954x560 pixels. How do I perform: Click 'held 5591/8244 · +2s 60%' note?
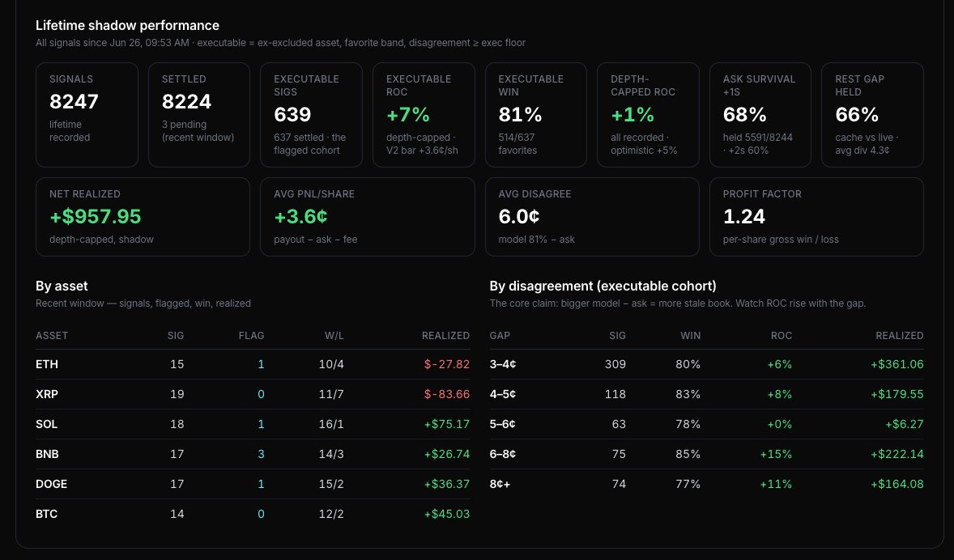(x=757, y=144)
